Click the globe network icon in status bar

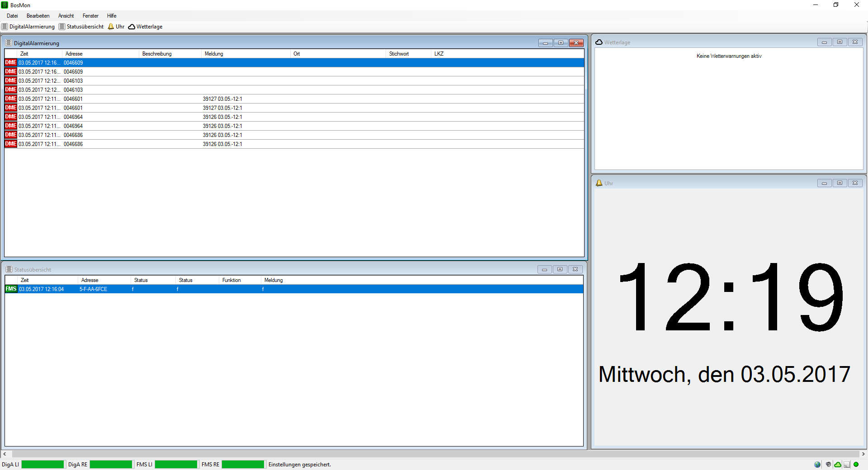tap(817, 465)
